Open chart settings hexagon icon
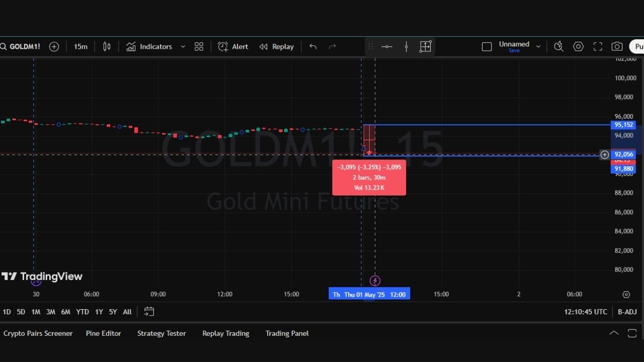Image resolution: width=644 pixels, height=362 pixels. 579,47
